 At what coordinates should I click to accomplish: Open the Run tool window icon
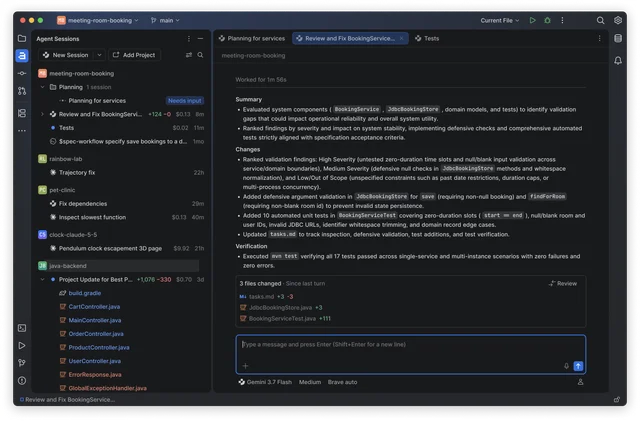tap(22, 345)
